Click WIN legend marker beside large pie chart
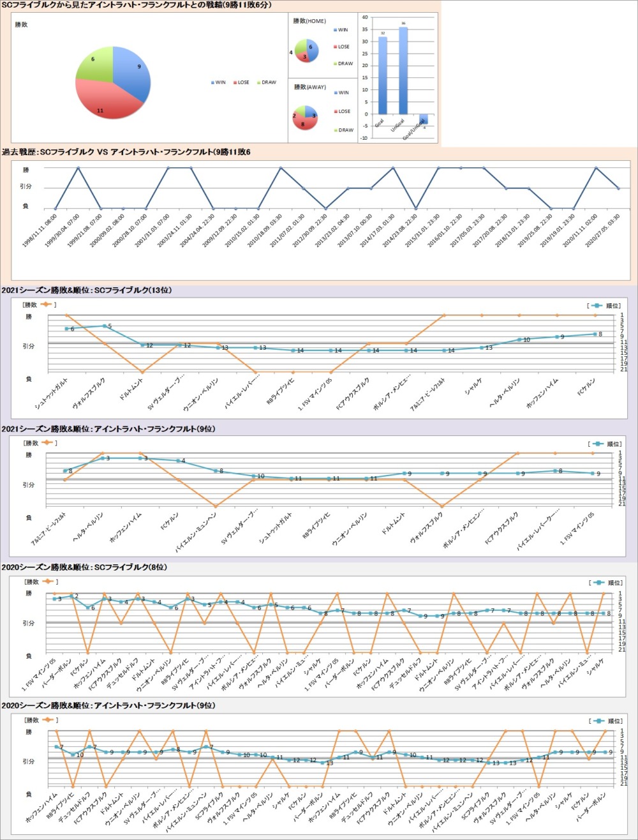The width and height of the screenshot is (638, 840). pyautogui.click(x=212, y=82)
